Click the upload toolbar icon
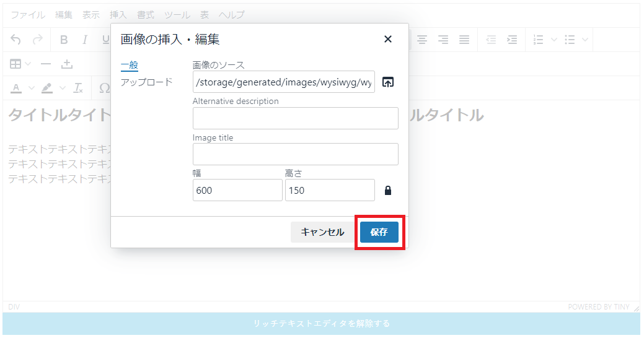 pos(67,64)
